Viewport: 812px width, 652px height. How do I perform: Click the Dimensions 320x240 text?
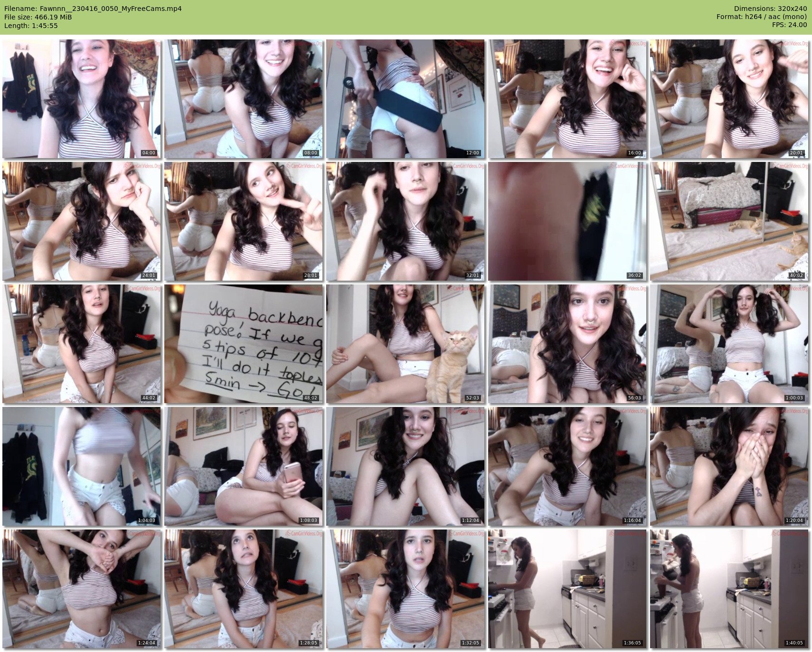[770, 9]
